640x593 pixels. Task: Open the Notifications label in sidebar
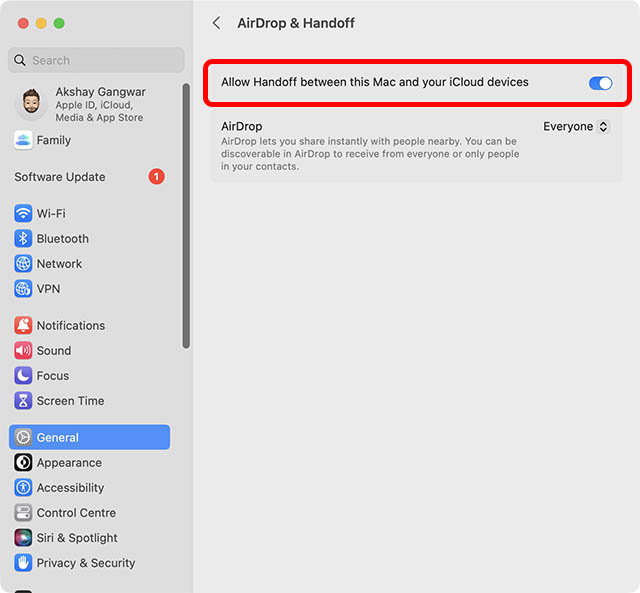(71, 326)
